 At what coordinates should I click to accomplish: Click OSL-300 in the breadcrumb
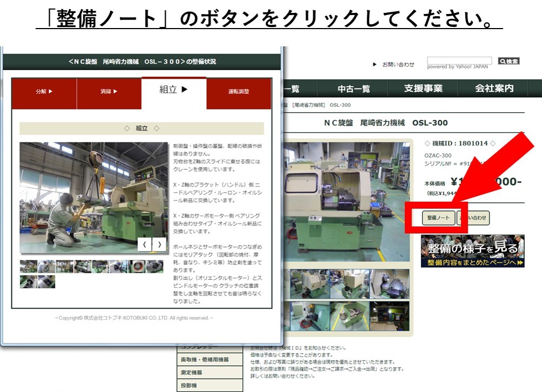tap(340, 105)
